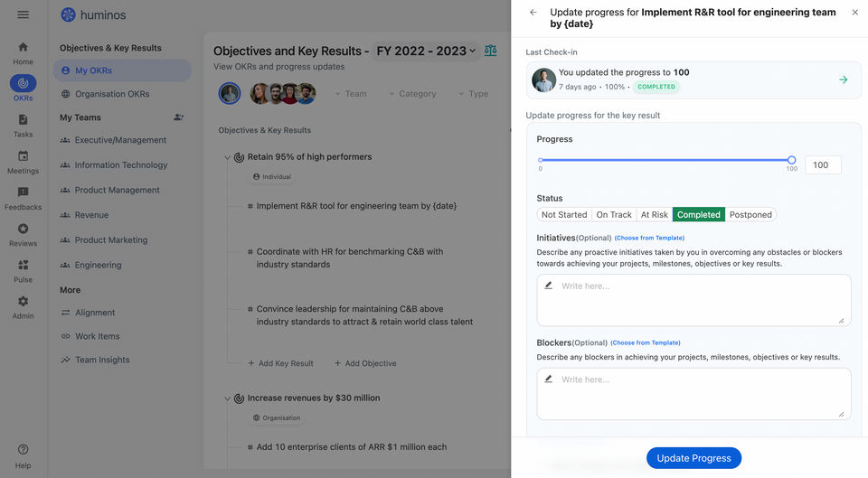The height and width of the screenshot is (478, 868).
Task: Click the back arrow in update panel
Action: [533, 13]
